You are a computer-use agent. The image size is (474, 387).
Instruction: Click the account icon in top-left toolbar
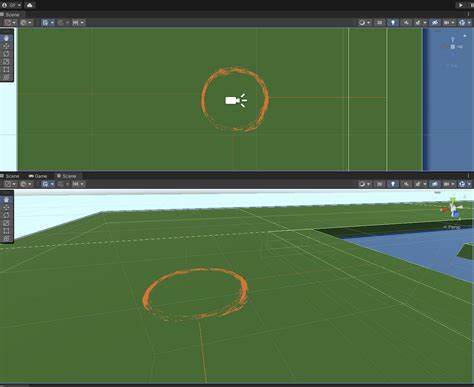[x=5, y=5]
